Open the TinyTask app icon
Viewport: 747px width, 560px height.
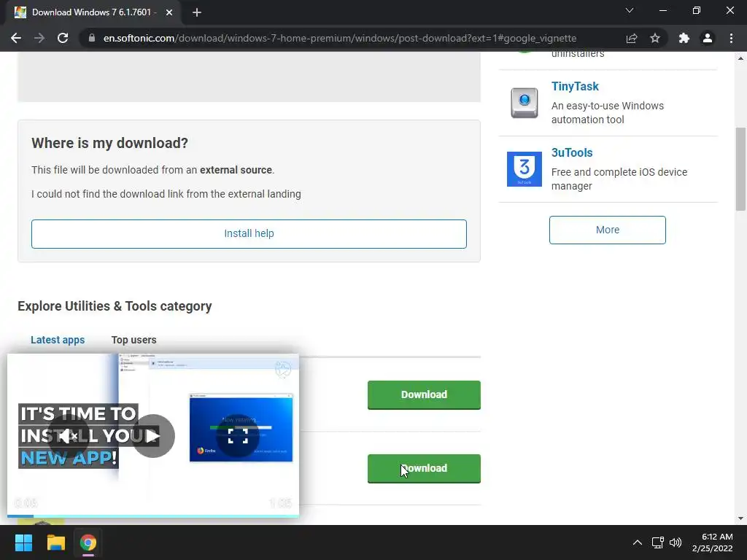tap(524, 103)
